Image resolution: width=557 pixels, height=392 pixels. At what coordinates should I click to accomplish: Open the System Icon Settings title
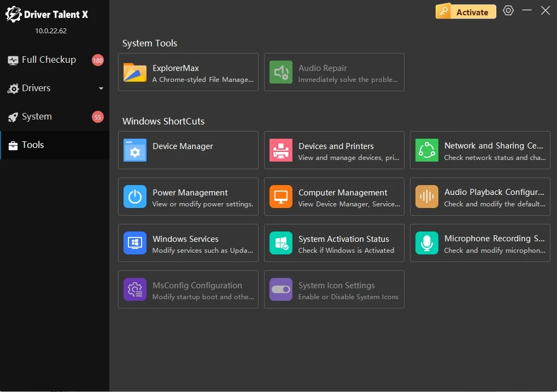click(336, 286)
